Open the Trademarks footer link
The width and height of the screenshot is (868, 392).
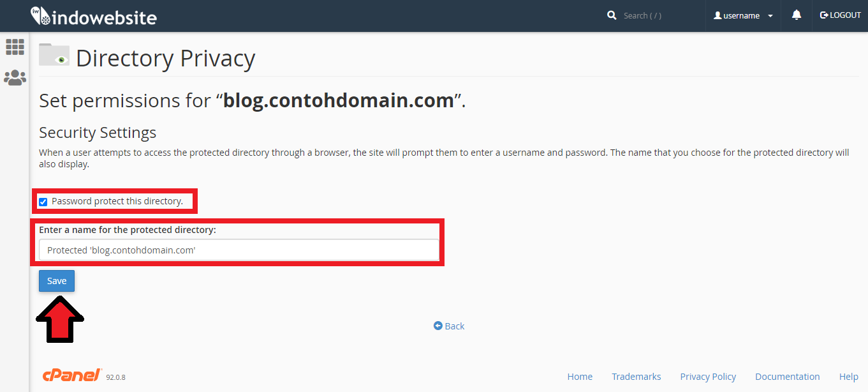tap(636, 377)
